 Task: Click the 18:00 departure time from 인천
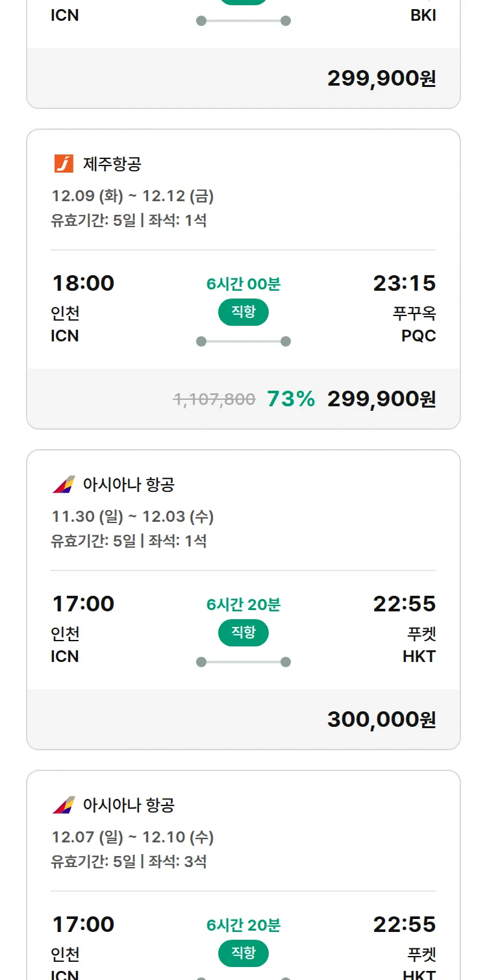tap(82, 284)
